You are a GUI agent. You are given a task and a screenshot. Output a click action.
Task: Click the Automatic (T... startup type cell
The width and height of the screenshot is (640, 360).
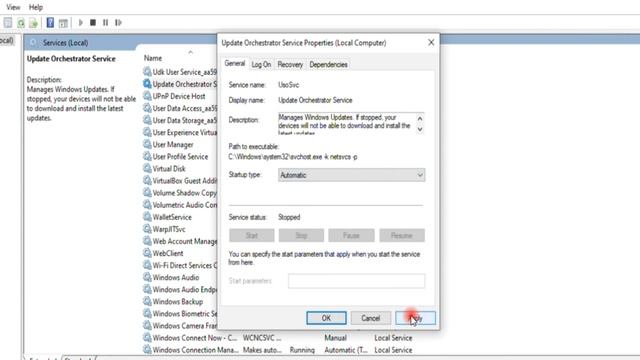click(x=346, y=350)
